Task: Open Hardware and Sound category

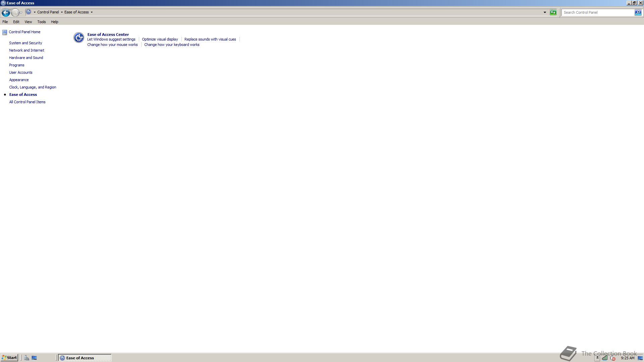Action: click(x=26, y=58)
